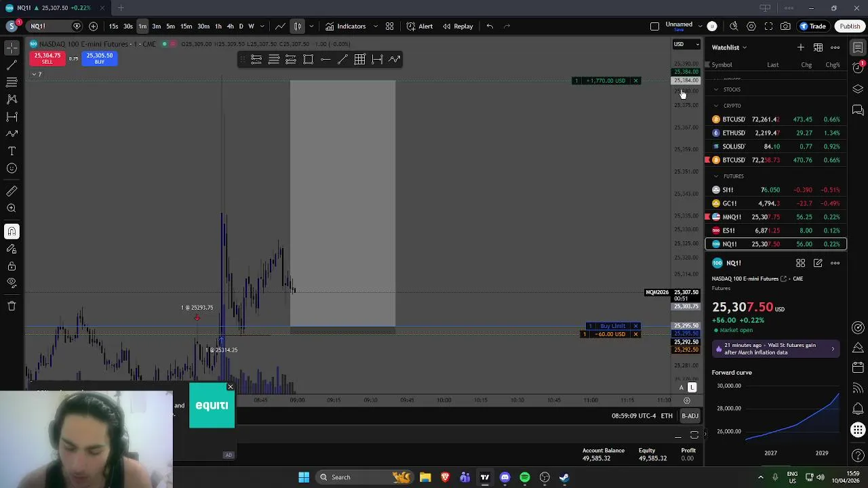Select the ruler measure tool
This screenshot has height=488, width=868.
12,191
